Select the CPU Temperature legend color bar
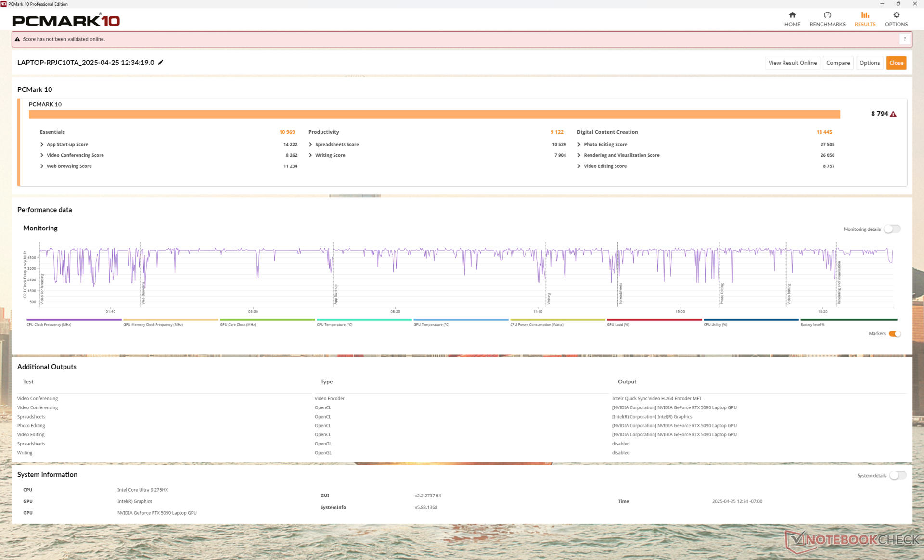This screenshot has width=924, height=560. [364, 319]
